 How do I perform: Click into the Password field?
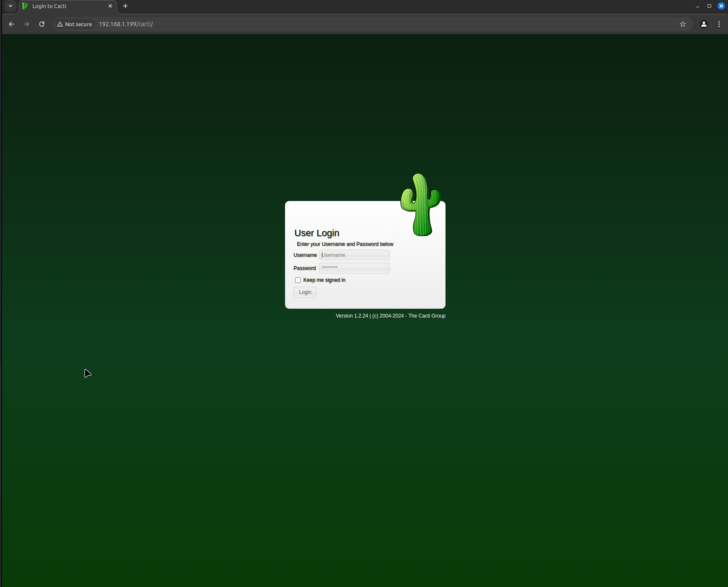tap(354, 268)
